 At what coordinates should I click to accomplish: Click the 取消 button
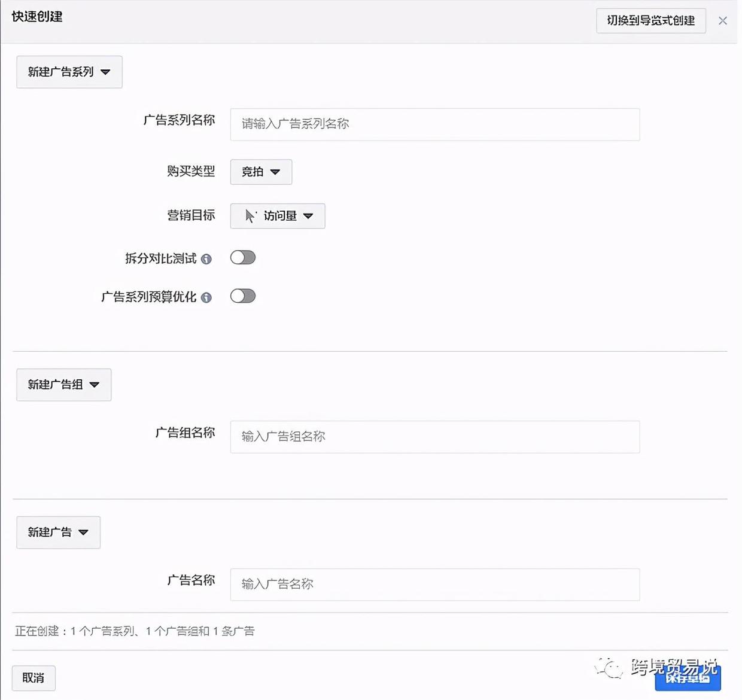[34, 678]
